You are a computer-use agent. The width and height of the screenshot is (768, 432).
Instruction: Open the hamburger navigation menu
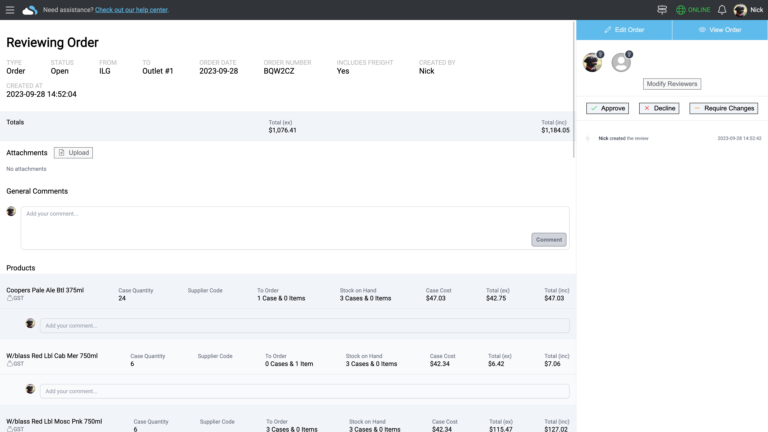tap(10, 10)
